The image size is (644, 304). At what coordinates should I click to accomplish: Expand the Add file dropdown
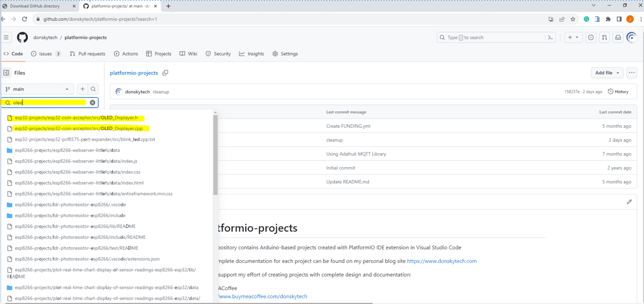pyautogui.click(x=607, y=72)
